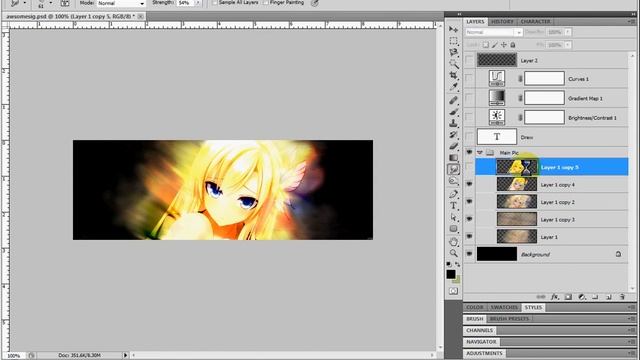The image size is (640, 360).
Task: Select the Dodge tool
Action: click(x=453, y=181)
